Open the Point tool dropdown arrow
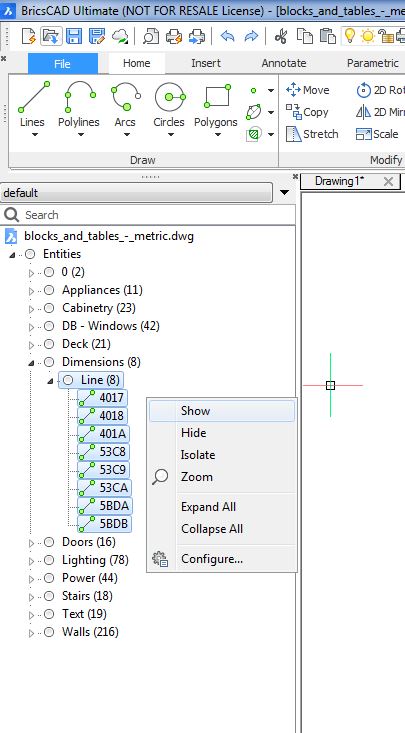Viewport: 405px width, 733px height. (x=271, y=90)
